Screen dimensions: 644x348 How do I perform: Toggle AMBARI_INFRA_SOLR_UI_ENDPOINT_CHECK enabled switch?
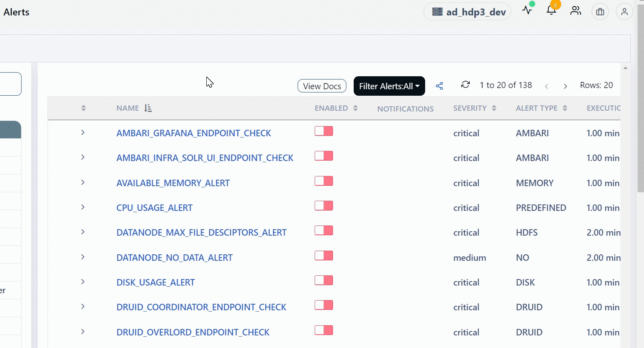tap(324, 156)
